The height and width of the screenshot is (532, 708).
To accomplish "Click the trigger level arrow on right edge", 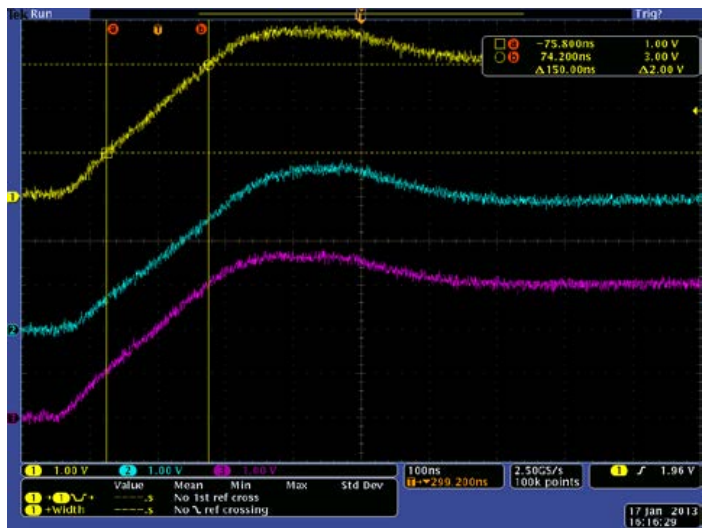I will [696, 109].
